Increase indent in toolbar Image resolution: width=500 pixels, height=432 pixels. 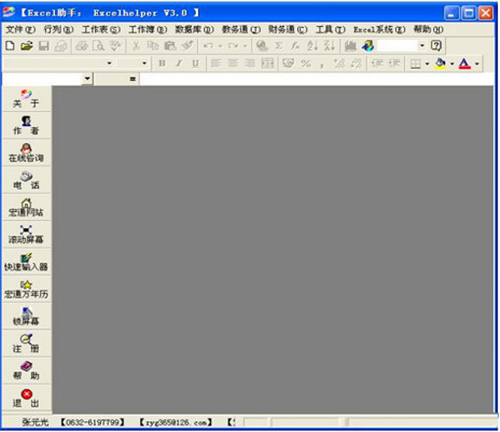pos(394,63)
